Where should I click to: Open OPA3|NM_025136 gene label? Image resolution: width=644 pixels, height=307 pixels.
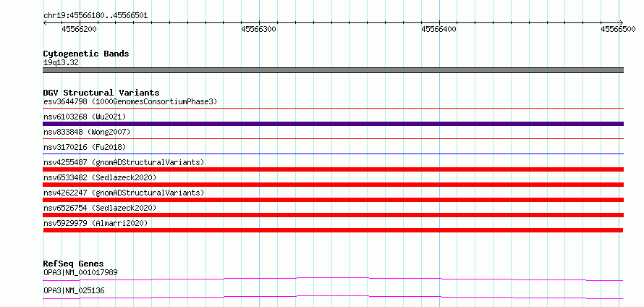[74, 290]
